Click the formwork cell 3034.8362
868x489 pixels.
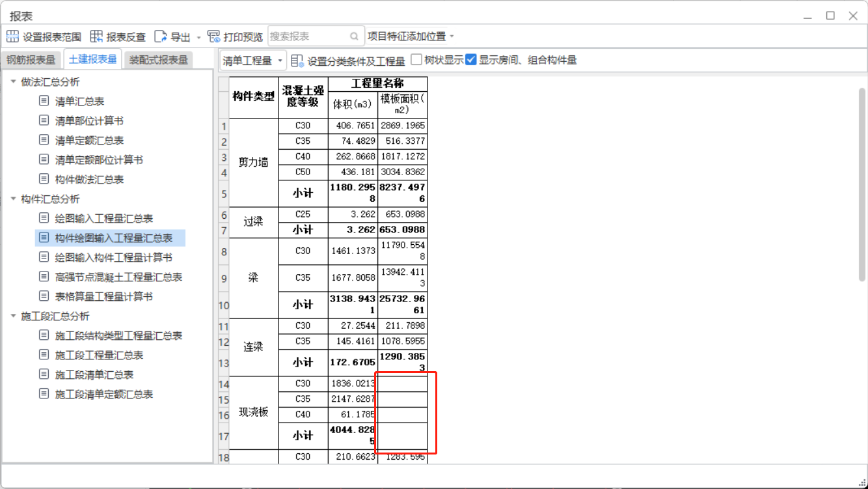pos(402,173)
